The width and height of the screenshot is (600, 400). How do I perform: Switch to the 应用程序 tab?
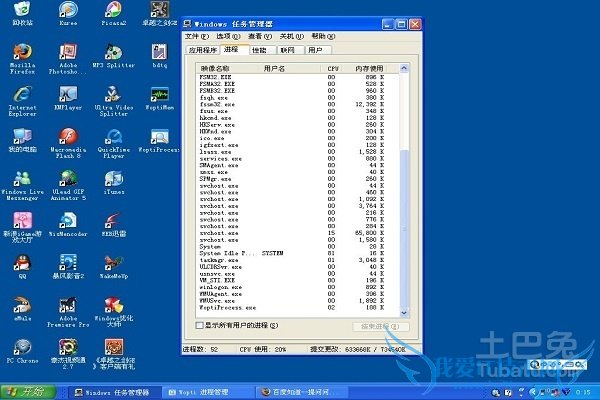203,48
